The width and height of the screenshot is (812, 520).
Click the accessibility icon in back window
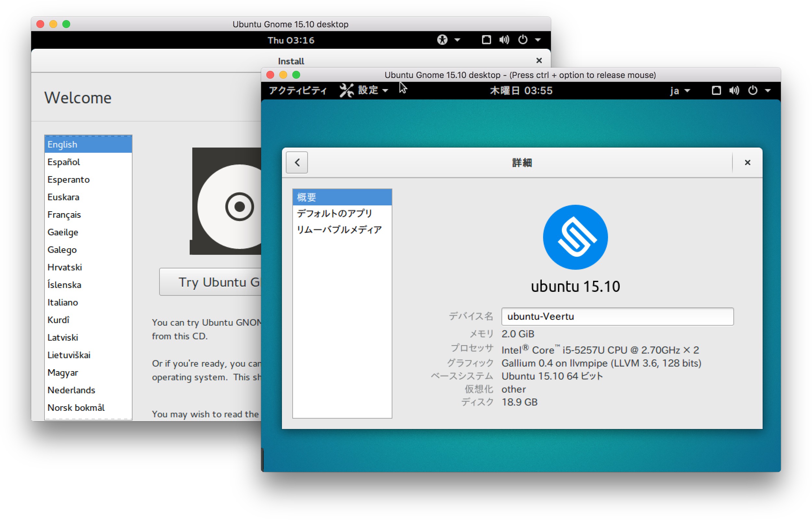coord(442,40)
